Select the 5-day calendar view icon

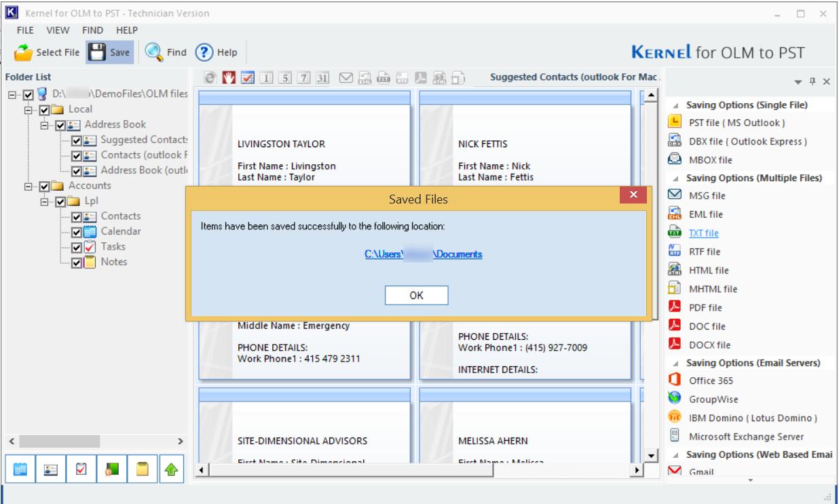(285, 78)
